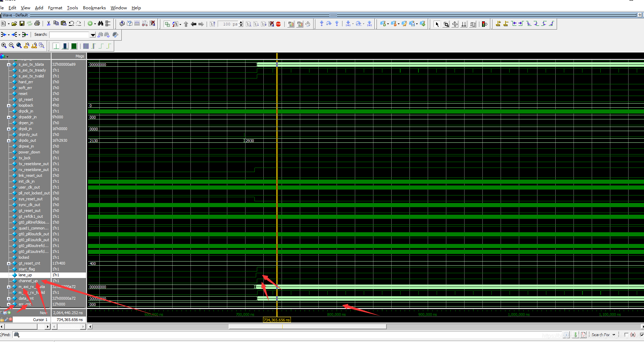
Task: Click the New file icon
Action: click(x=3, y=24)
